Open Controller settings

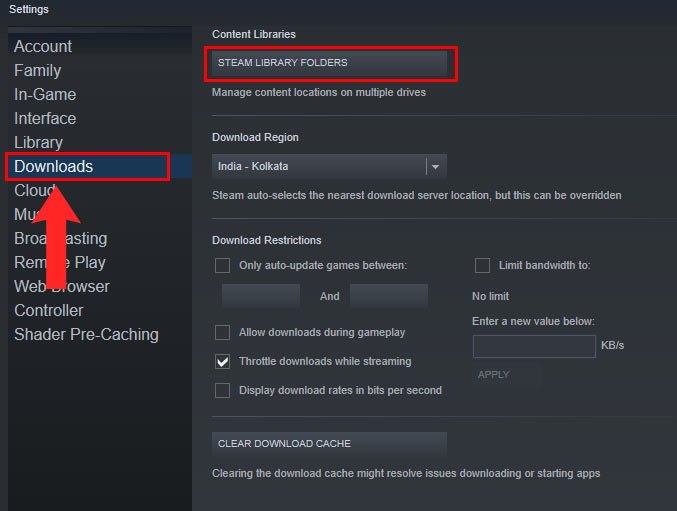click(49, 310)
